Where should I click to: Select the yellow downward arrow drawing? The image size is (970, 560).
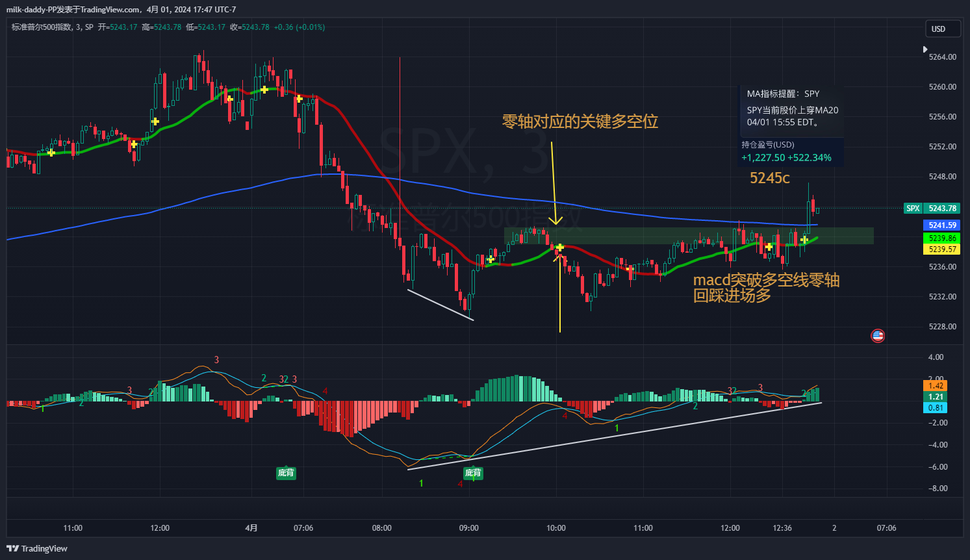pos(553,182)
